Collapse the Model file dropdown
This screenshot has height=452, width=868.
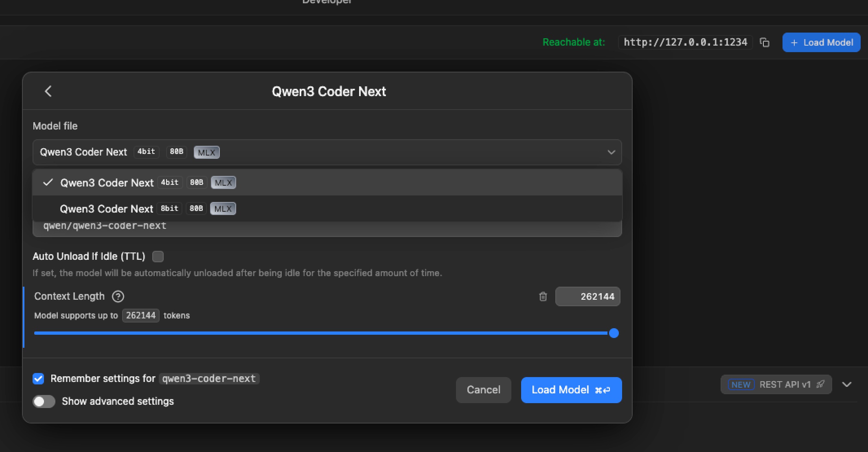pos(611,152)
